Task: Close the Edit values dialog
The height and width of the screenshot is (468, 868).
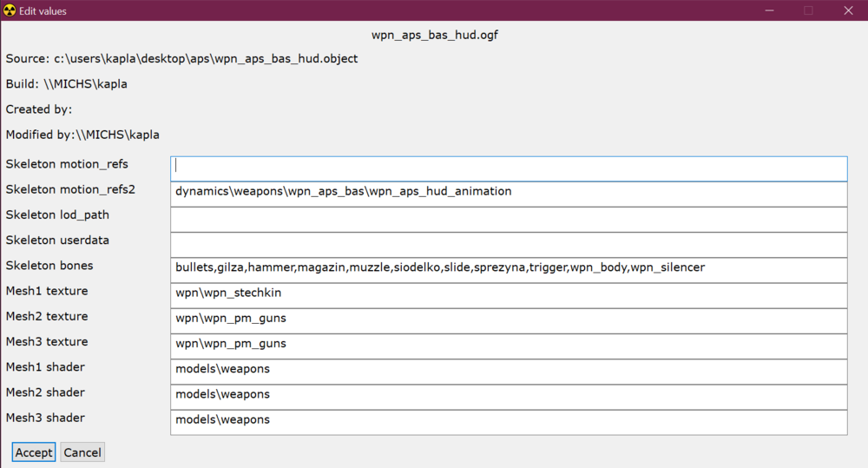Action: tap(848, 10)
